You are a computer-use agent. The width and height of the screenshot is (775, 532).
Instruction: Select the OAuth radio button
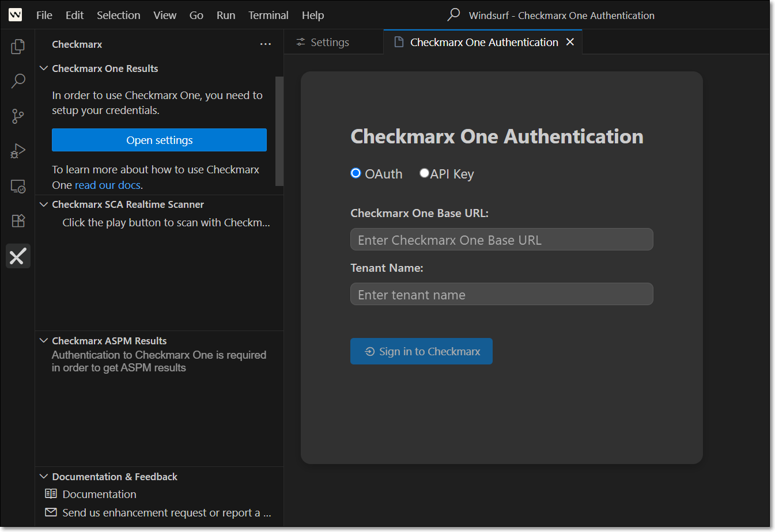tap(356, 173)
